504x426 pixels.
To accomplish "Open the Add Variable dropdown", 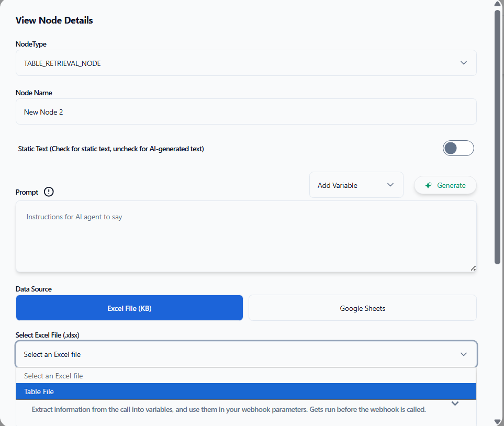I will pos(356,185).
